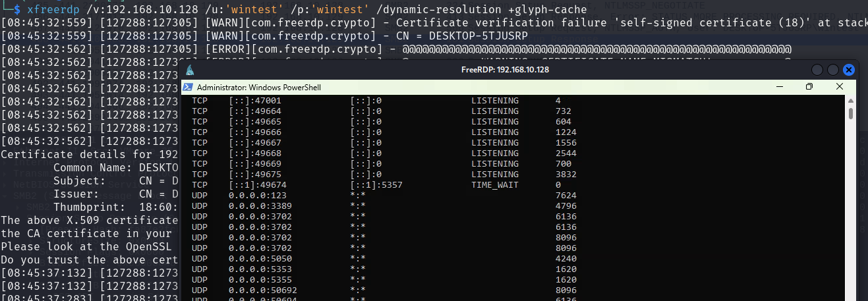Click the FreeRDP application icon in title bar
This screenshot has width=868, height=301.
coord(190,70)
